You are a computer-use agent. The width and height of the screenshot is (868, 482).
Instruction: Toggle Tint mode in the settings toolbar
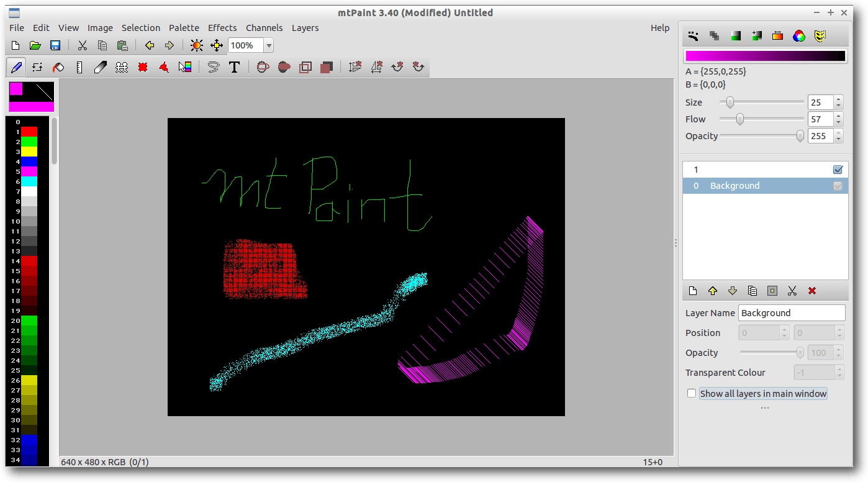736,36
